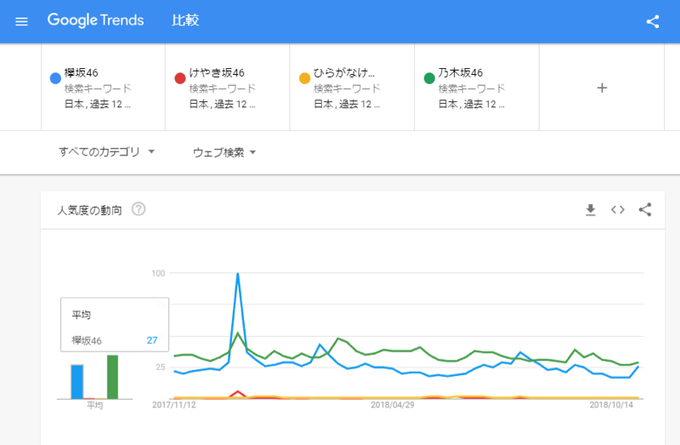Open the すべてのカテゴリ dropdown

[x=107, y=152]
